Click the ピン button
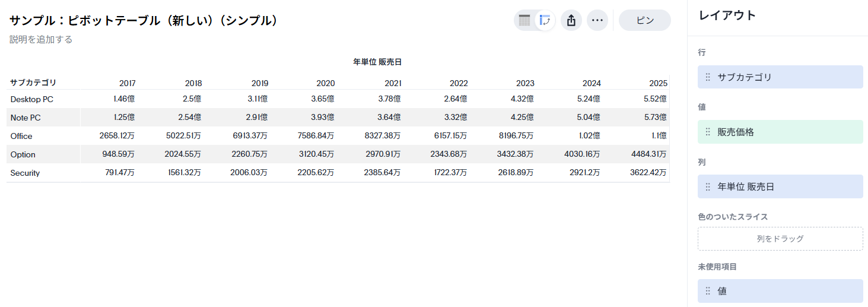 [x=644, y=20]
